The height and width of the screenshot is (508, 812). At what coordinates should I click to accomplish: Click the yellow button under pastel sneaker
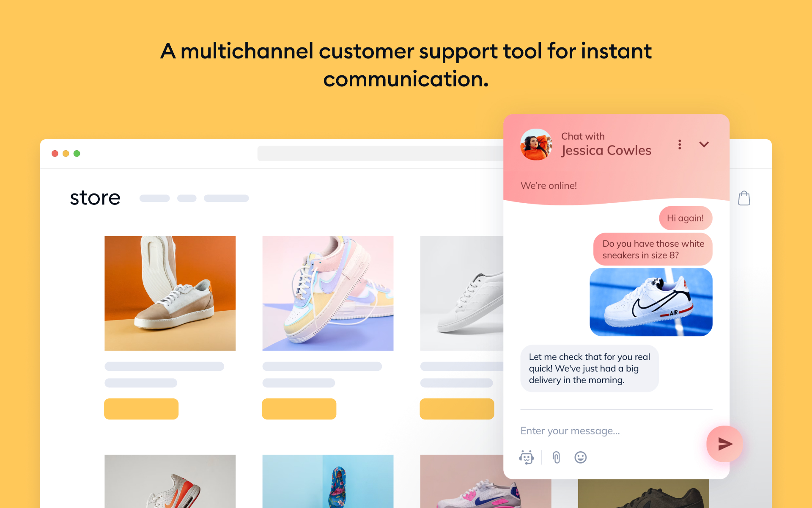pos(299,409)
